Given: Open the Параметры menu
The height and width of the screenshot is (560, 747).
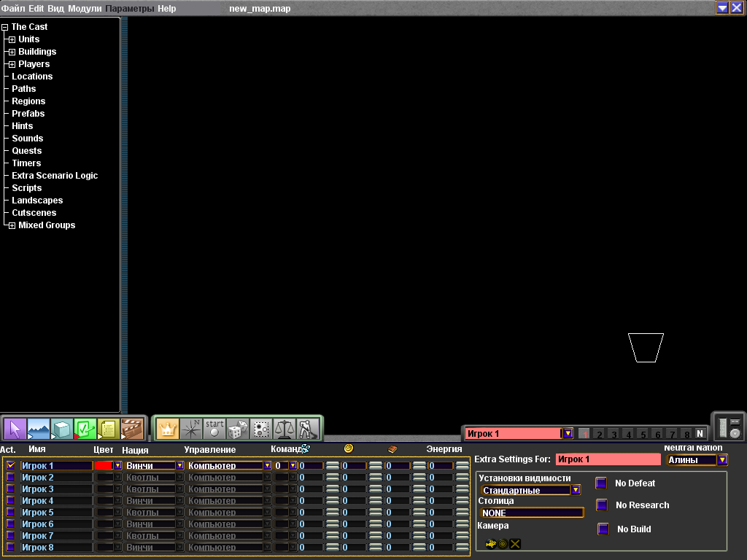Looking at the screenshot, I should (130, 9).
